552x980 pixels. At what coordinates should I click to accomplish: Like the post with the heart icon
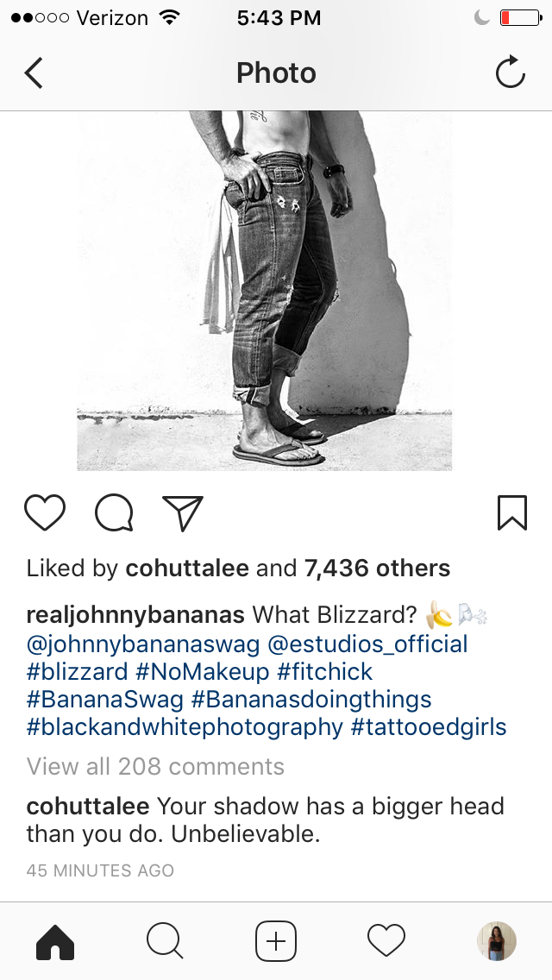[x=44, y=513]
